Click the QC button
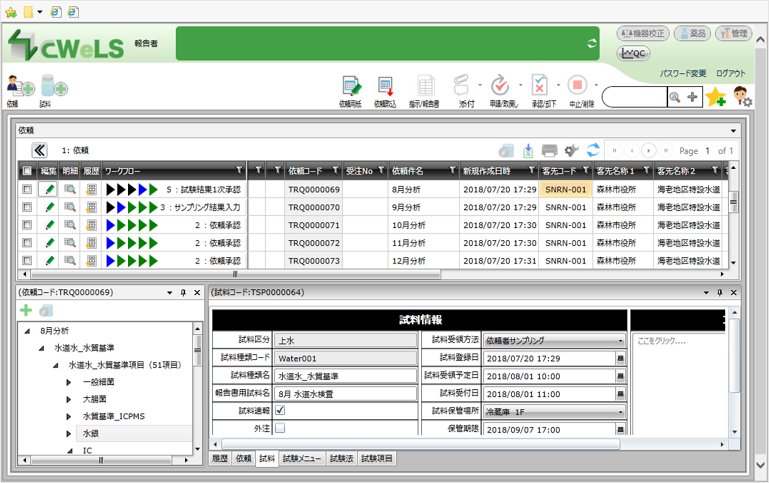Viewport: 769px width, 483px height. [633, 53]
